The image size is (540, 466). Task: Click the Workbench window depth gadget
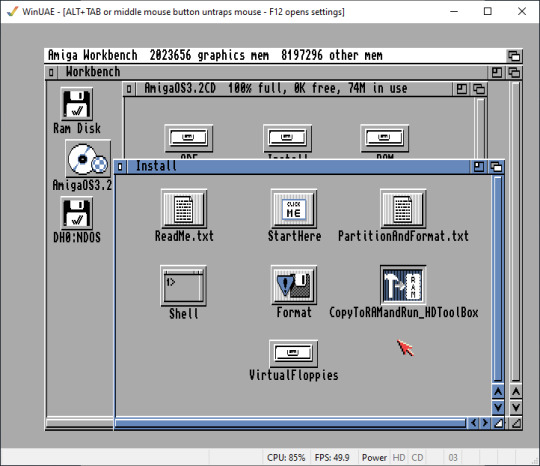[514, 73]
